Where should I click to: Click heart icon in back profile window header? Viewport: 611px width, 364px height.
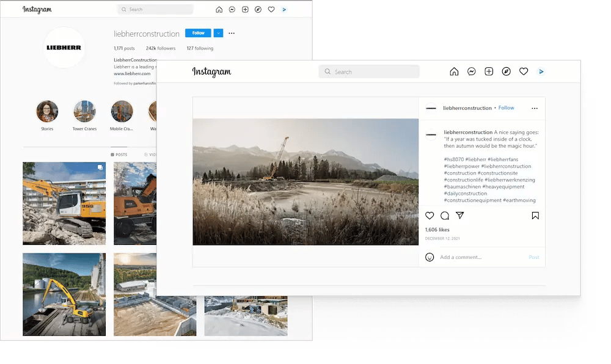(271, 9)
